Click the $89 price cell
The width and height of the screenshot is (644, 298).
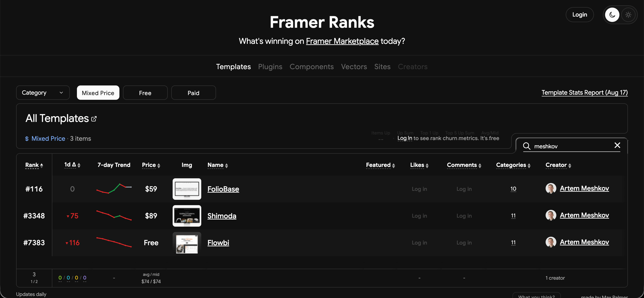pyautogui.click(x=151, y=216)
